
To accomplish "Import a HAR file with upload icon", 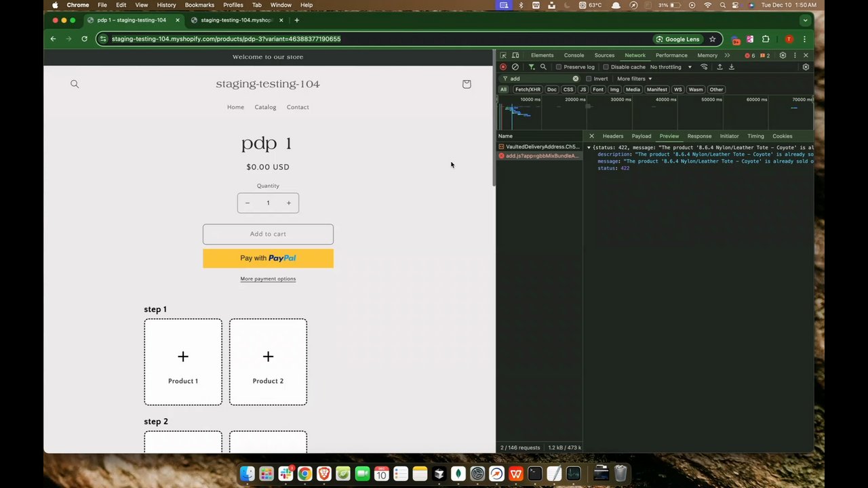I will pos(719,67).
